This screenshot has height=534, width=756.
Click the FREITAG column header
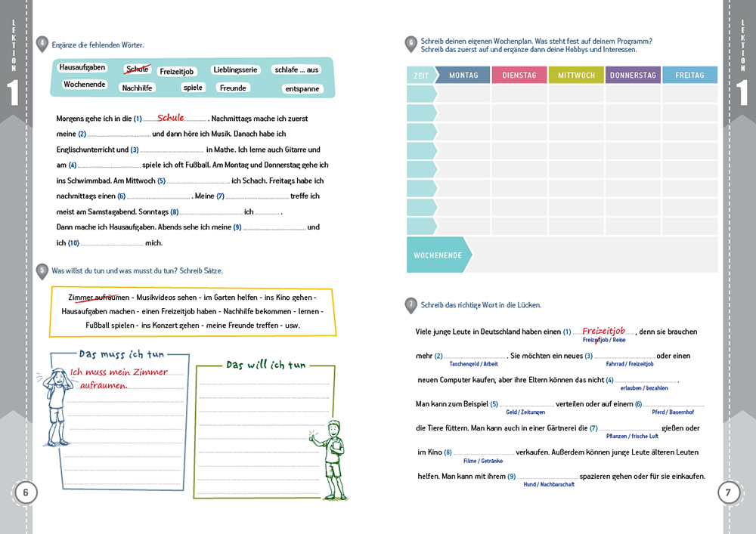(x=689, y=76)
